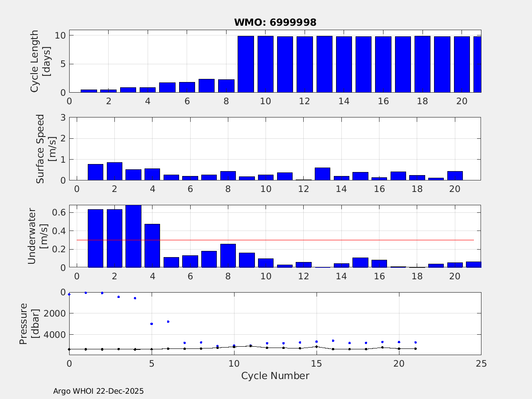Click the Argo WHOI 22-Dec-2025 footer text
The height and width of the screenshot is (399, 532).
click(x=98, y=391)
